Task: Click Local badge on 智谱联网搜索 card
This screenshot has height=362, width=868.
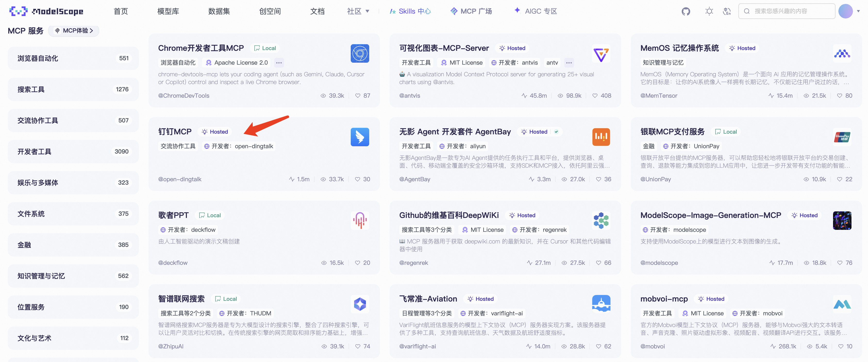Action: point(226,299)
